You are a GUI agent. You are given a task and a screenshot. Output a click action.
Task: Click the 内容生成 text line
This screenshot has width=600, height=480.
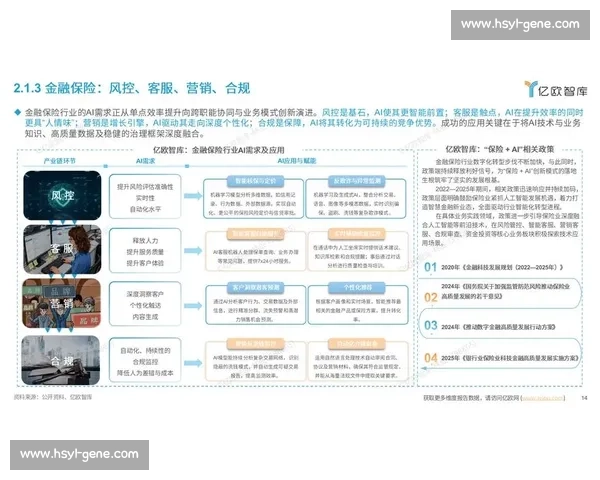tap(145, 317)
